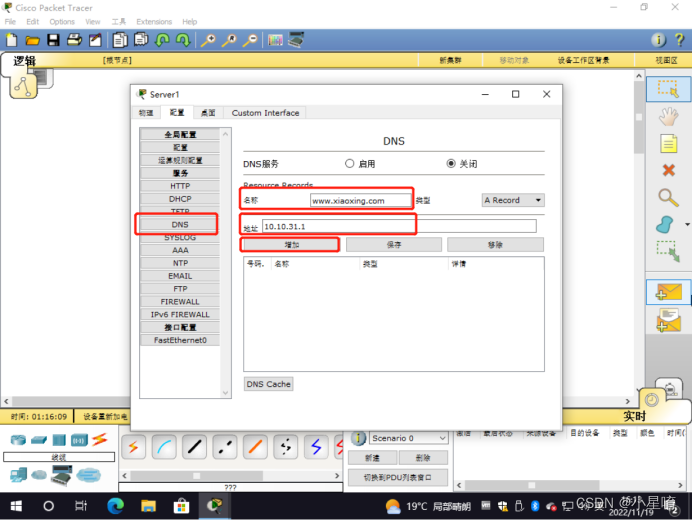Select DHCP in services list
This screenshot has height=520, width=692.
click(180, 199)
